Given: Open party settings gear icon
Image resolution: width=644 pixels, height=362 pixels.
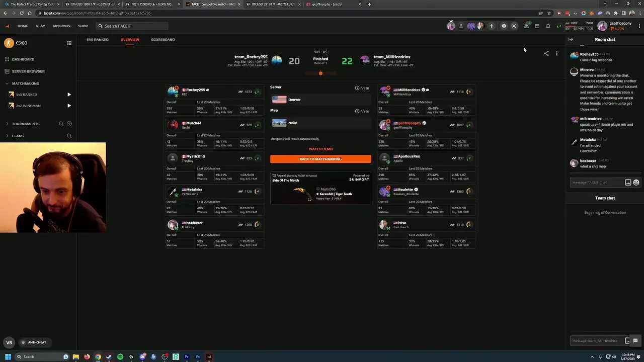Looking at the screenshot, I should 504,26.
